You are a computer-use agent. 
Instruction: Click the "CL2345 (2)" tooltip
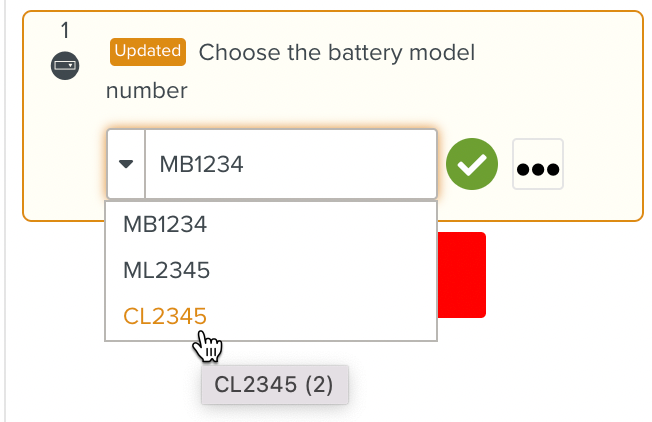pos(274,385)
